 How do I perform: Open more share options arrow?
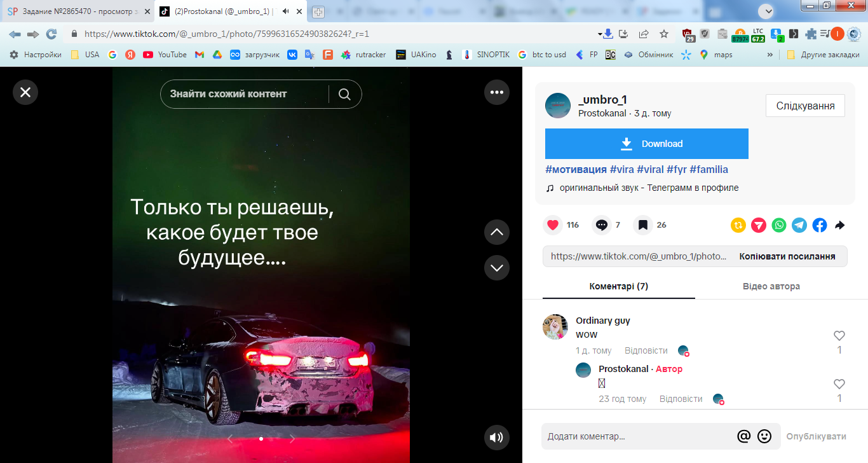[839, 225]
